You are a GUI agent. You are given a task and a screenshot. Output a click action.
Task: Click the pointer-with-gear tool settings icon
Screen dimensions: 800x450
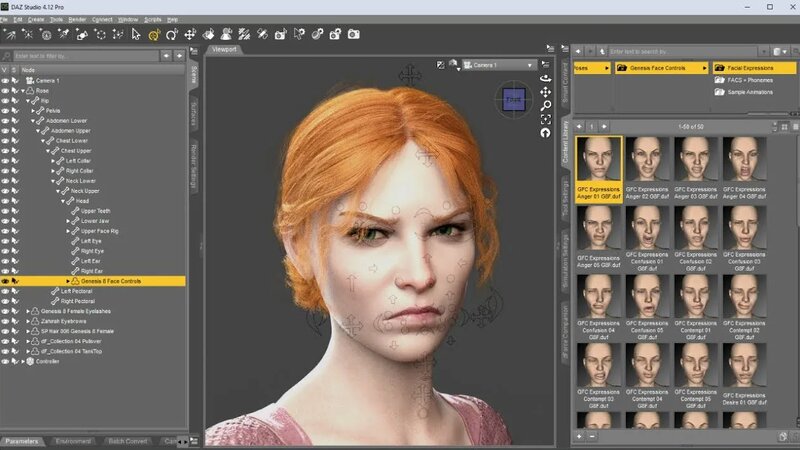pos(299,34)
